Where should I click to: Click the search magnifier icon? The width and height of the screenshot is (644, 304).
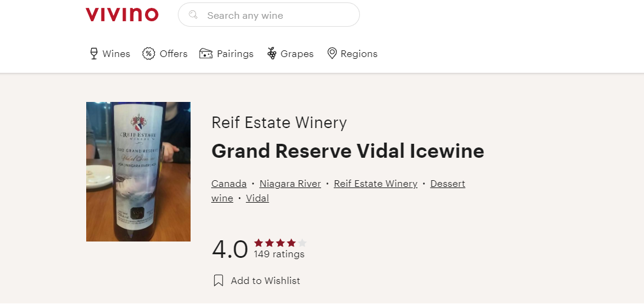[x=194, y=15]
